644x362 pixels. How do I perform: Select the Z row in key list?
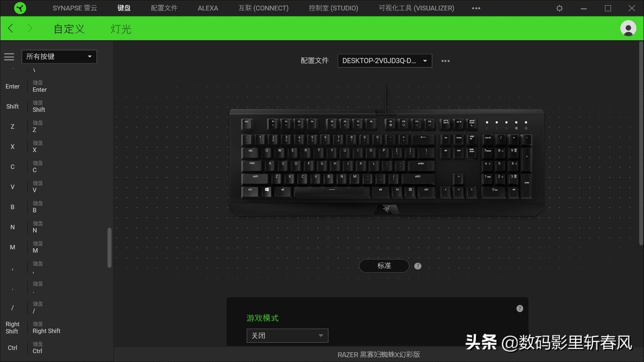pos(54,127)
